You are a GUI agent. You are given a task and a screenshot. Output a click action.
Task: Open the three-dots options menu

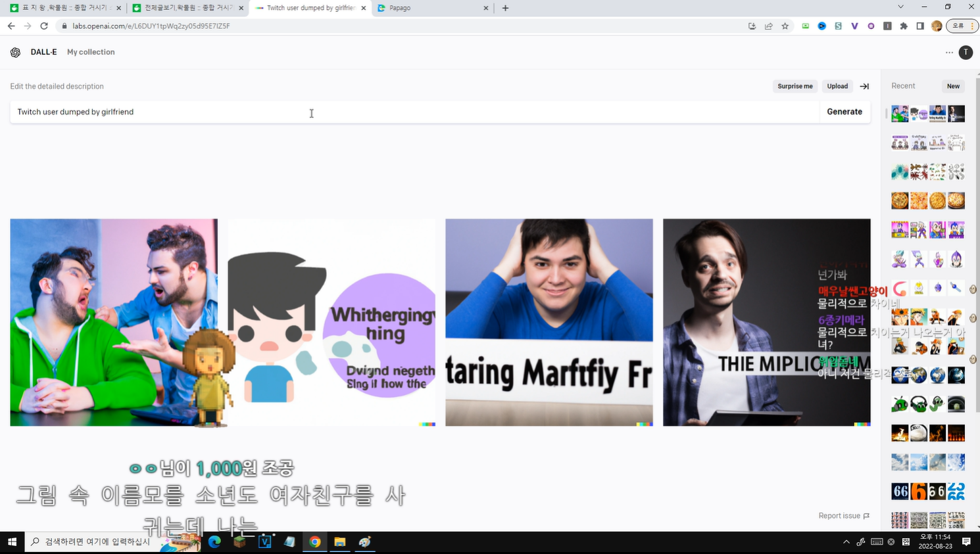coord(949,53)
